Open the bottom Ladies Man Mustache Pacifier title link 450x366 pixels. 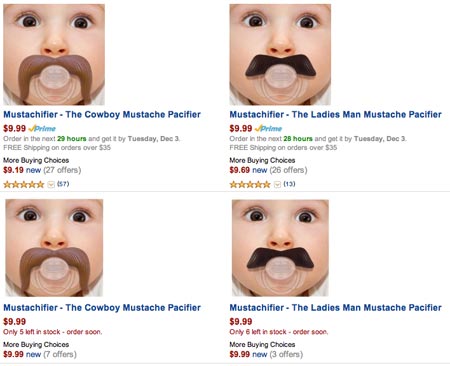(x=336, y=307)
